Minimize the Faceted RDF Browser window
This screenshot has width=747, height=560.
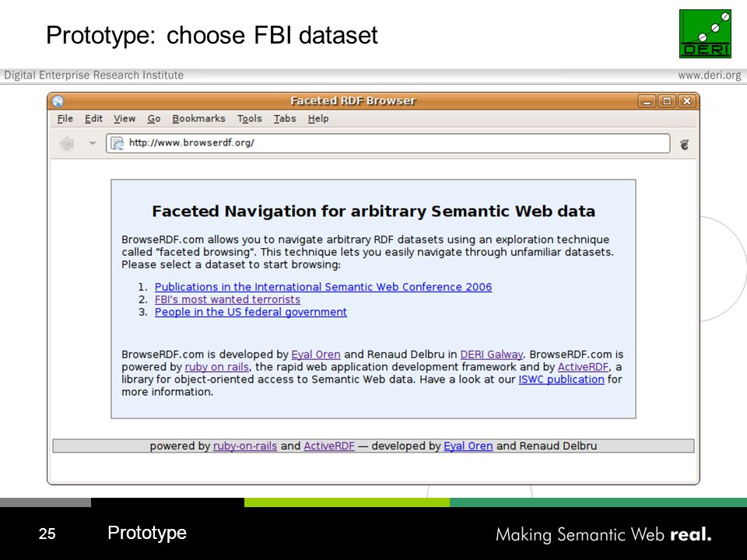click(647, 101)
